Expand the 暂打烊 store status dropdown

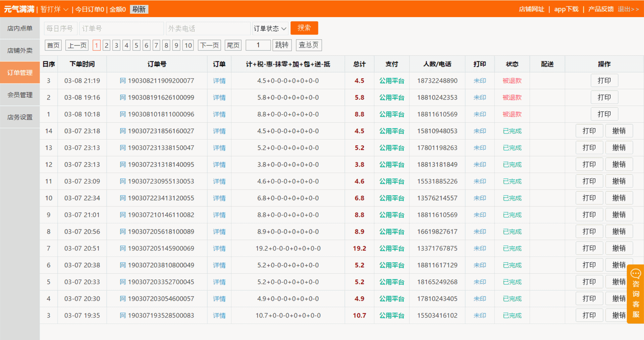point(54,9)
